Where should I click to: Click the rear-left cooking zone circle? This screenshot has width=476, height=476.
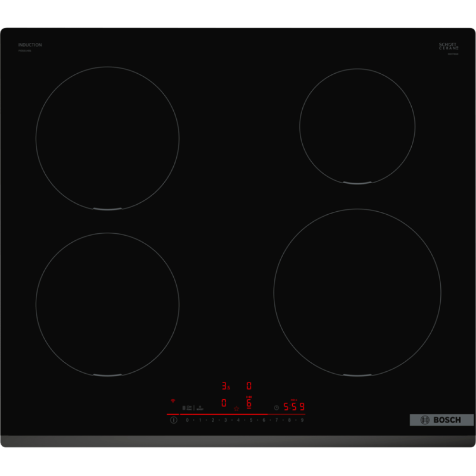pyautogui.click(x=107, y=138)
